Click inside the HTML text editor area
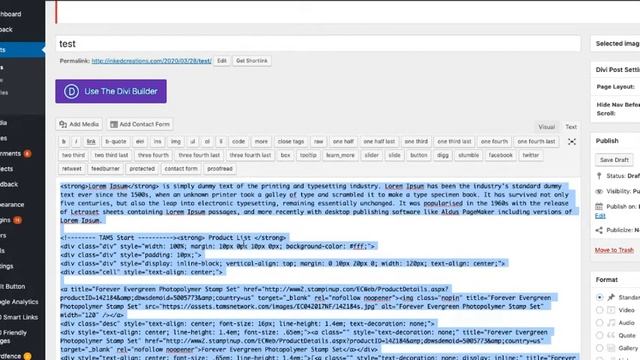640x360 pixels. (318, 269)
